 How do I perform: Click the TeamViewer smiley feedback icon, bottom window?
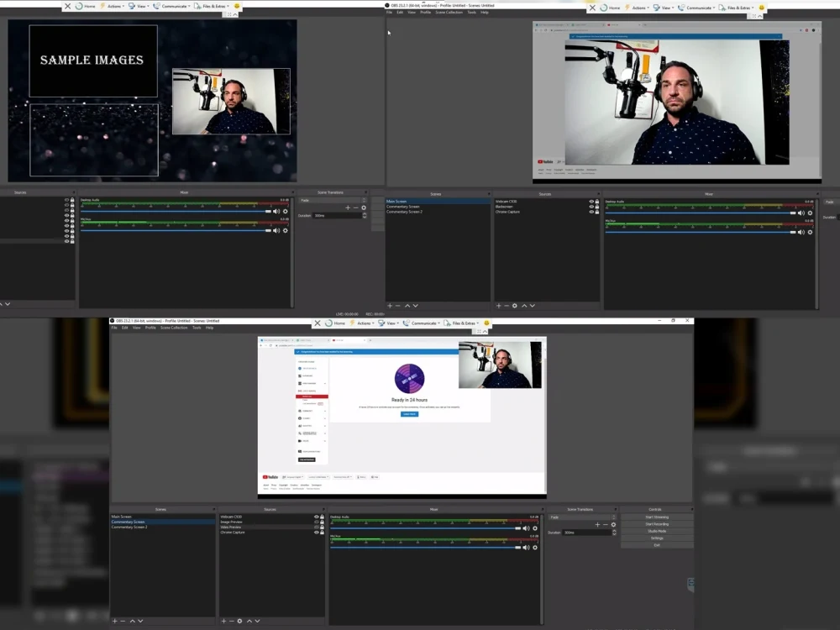coord(486,323)
